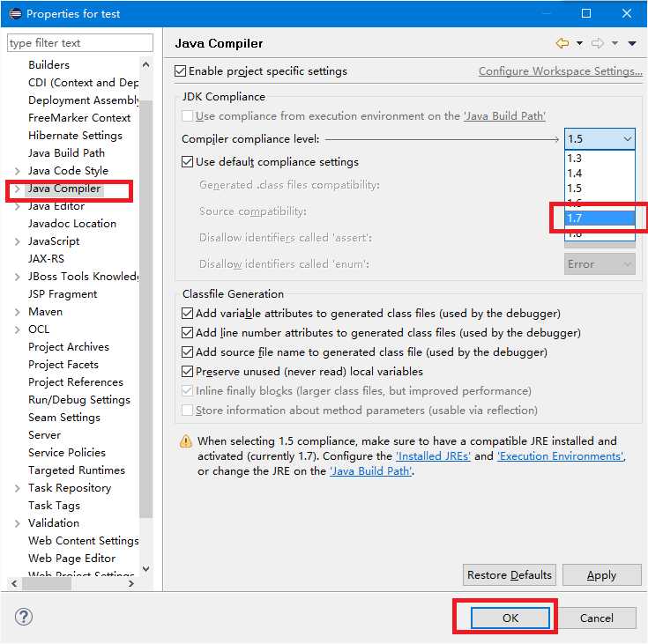Click the Cancel button
Image resolution: width=648 pixels, height=644 pixels.
596,618
